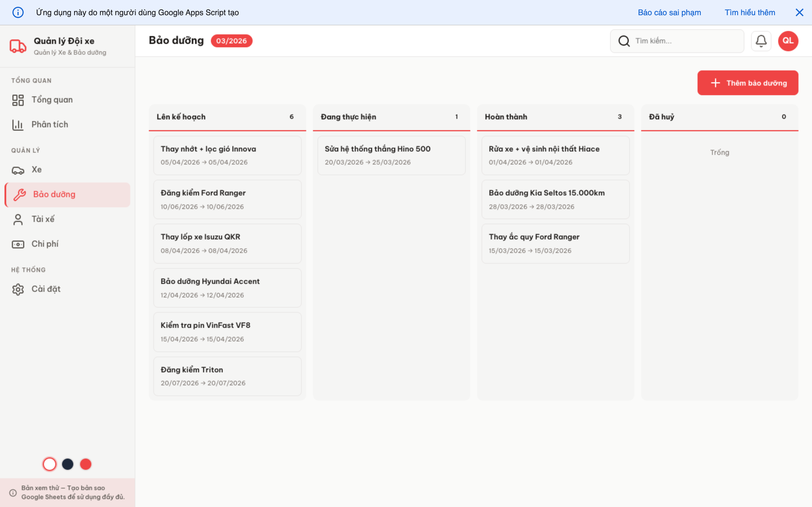This screenshot has width=812, height=507.
Task: Select the Phân tích analytics icon
Action: point(18,124)
